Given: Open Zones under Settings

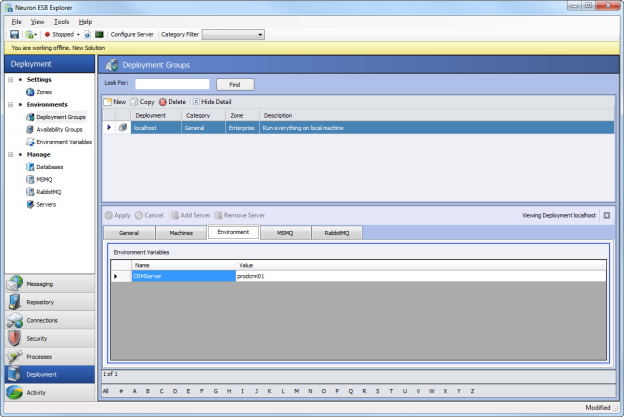Looking at the screenshot, I should (x=44, y=91).
